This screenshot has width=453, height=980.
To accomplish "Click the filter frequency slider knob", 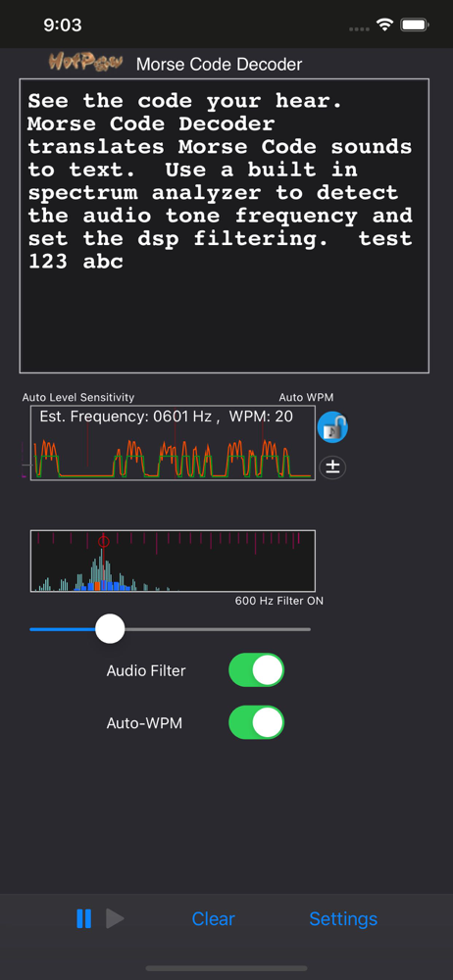I will [110, 629].
